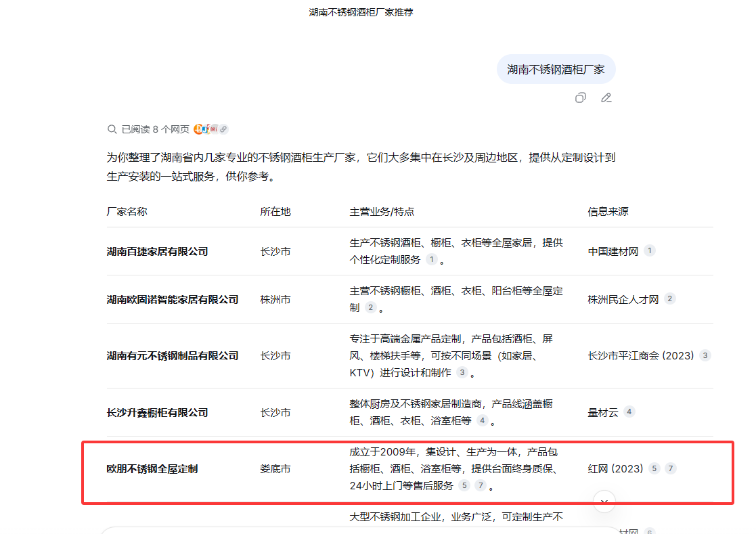Click the 信息来源 column header

608,212
